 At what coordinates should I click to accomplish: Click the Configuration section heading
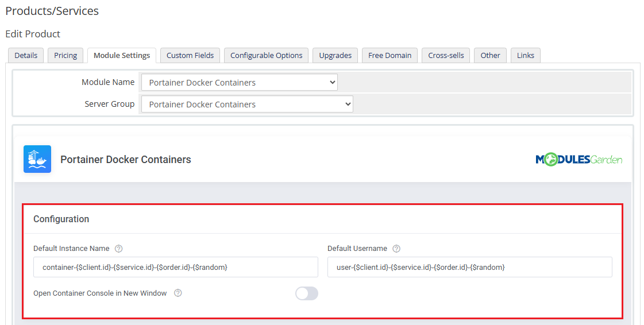(61, 219)
